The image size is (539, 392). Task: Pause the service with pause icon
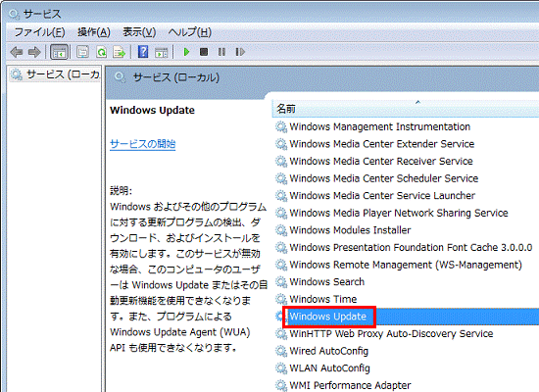(221, 52)
